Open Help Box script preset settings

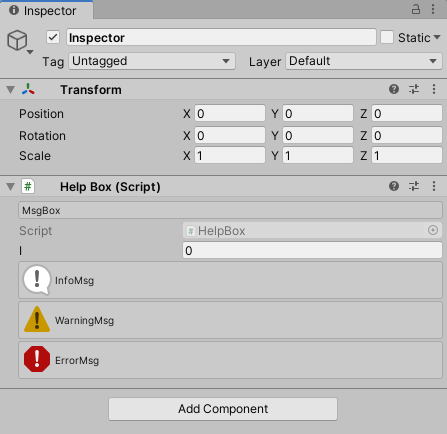(x=414, y=186)
